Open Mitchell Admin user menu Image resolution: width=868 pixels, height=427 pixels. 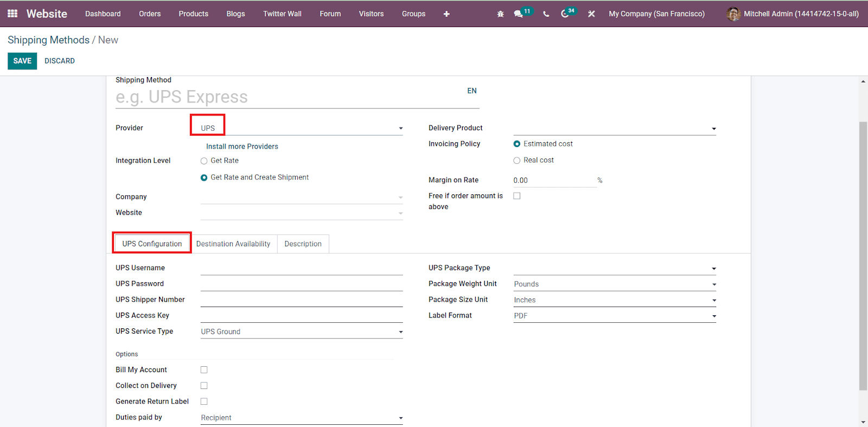click(793, 14)
